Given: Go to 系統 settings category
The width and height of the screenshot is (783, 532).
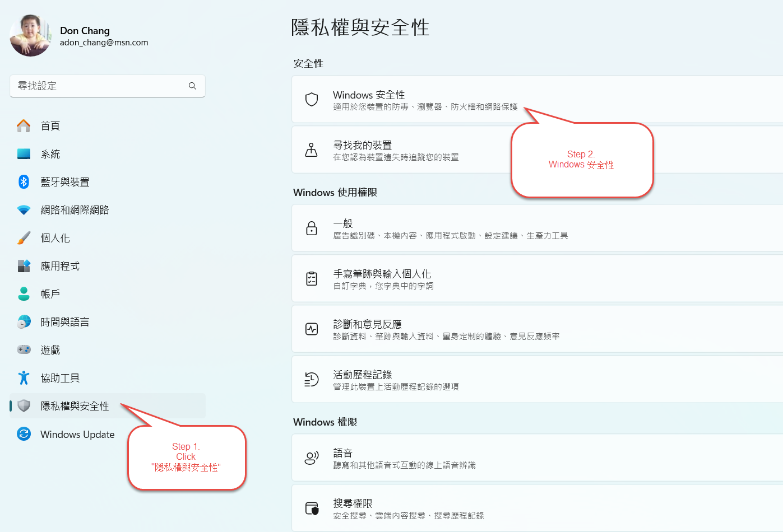Looking at the screenshot, I should [50, 154].
